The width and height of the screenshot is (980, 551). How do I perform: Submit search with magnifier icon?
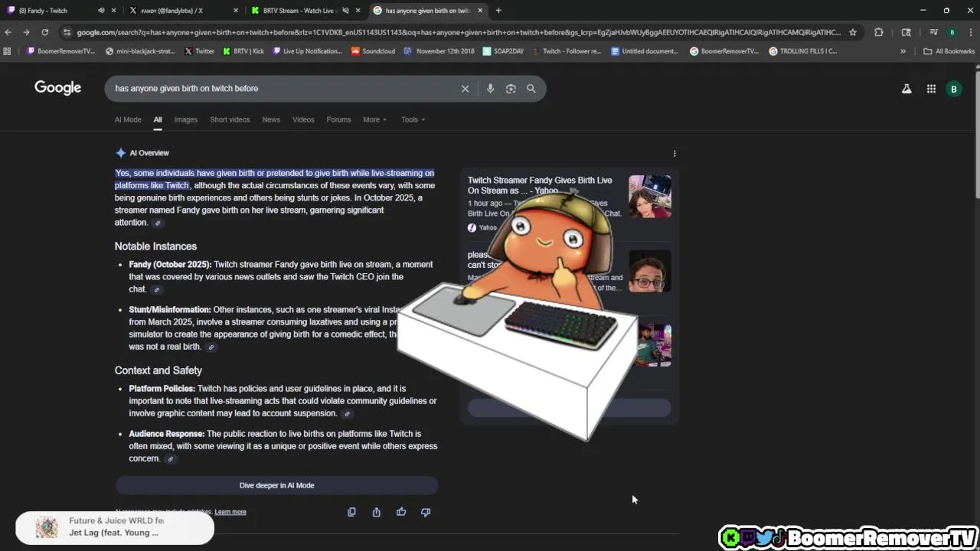coord(531,89)
